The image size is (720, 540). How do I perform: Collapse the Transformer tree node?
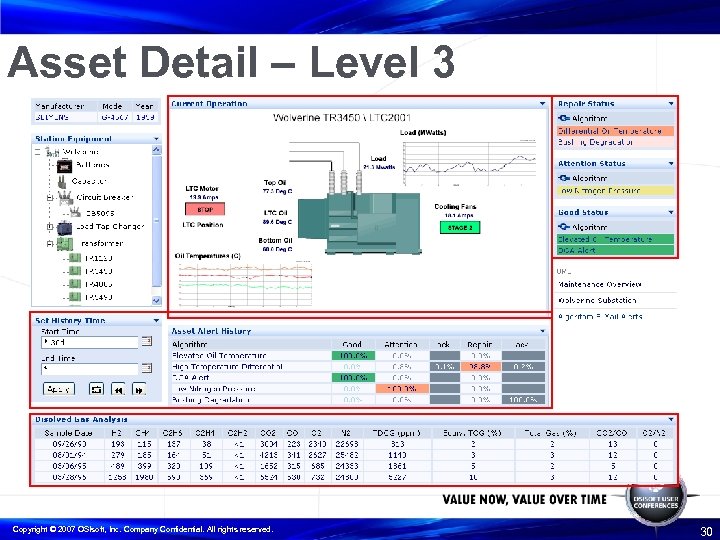(50, 243)
